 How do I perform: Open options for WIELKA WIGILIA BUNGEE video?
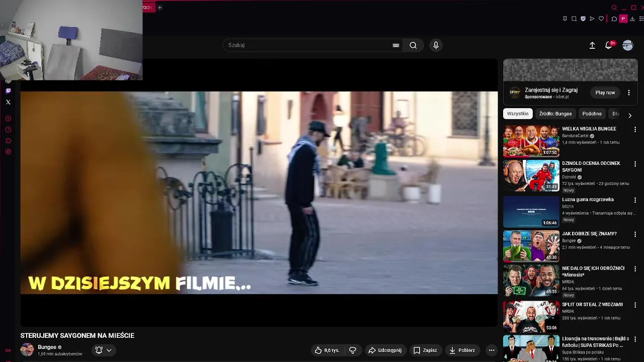[x=635, y=129]
